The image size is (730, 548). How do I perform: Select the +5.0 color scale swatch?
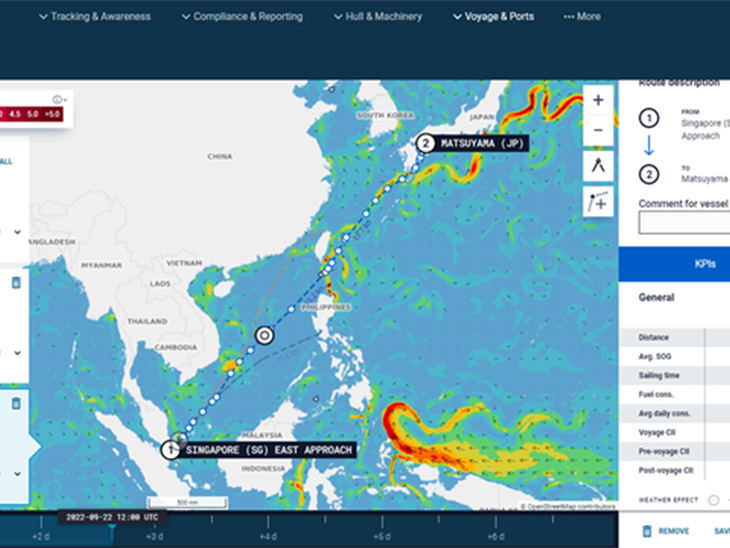(52, 114)
